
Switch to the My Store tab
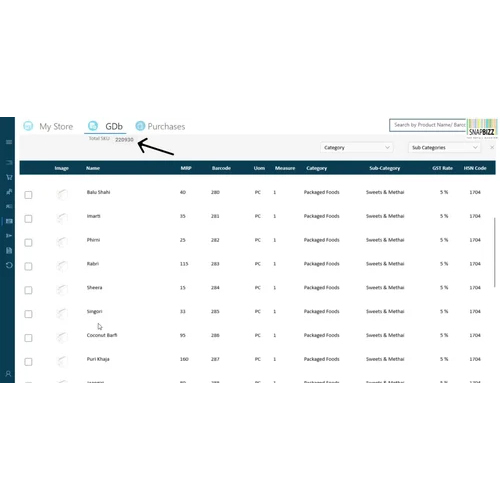click(56, 126)
